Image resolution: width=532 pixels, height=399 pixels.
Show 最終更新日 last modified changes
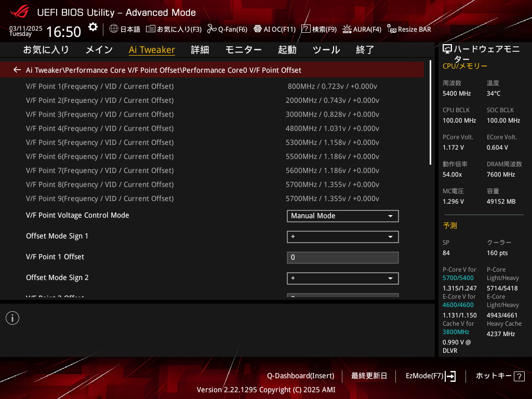[369, 376]
